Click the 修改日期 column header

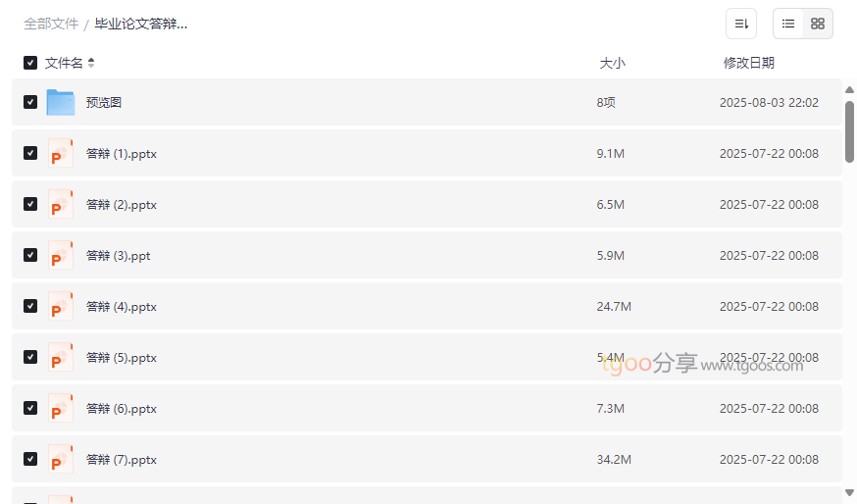749,63
